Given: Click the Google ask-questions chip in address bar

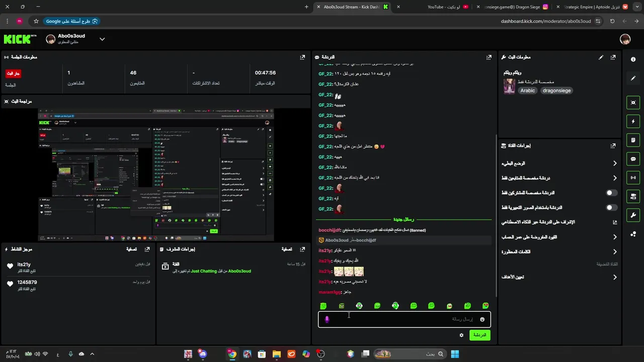Looking at the screenshot, I should [x=72, y=21].
